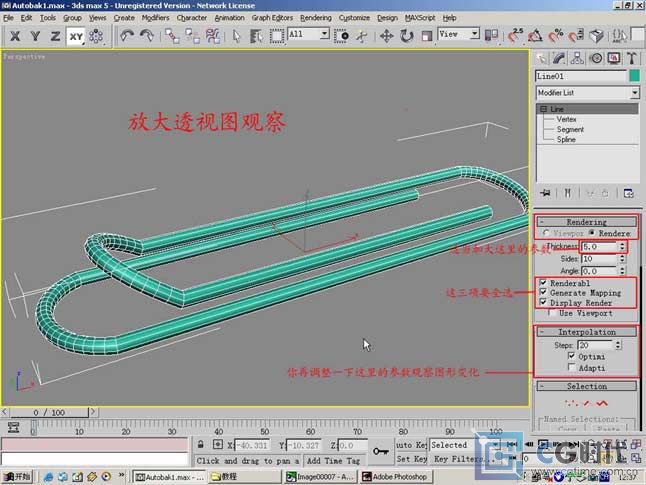Open the Display panel tab

[614, 58]
